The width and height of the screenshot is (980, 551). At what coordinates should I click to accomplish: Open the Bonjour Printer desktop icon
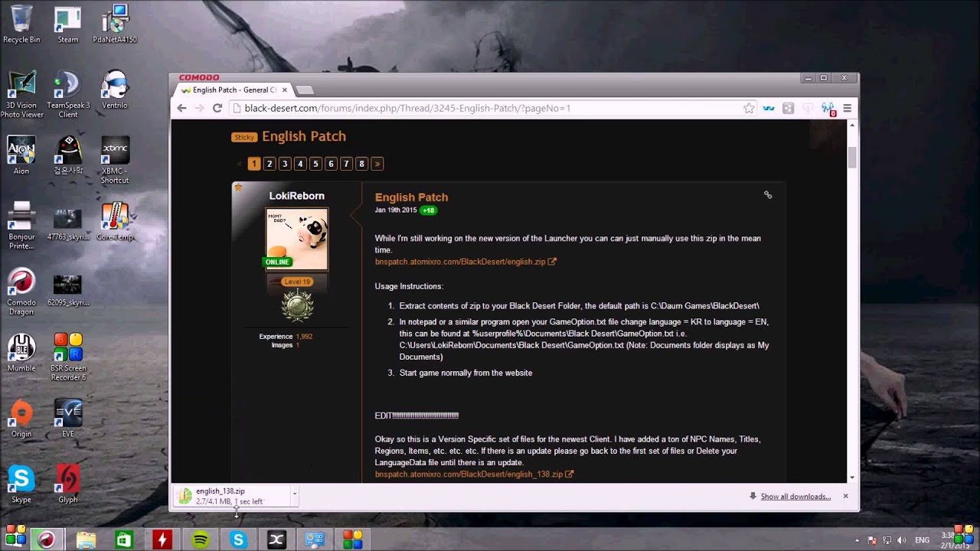pyautogui.click(x=21, y=226)
